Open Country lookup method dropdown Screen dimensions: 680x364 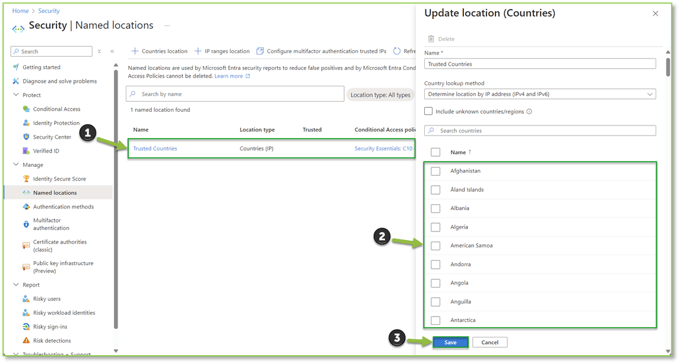(540, 94)
